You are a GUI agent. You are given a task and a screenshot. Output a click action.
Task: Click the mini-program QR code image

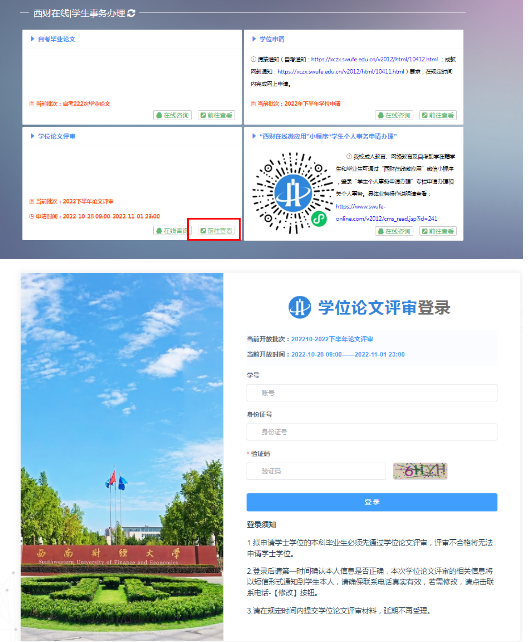pyautogui.click(x=292, y=193)
